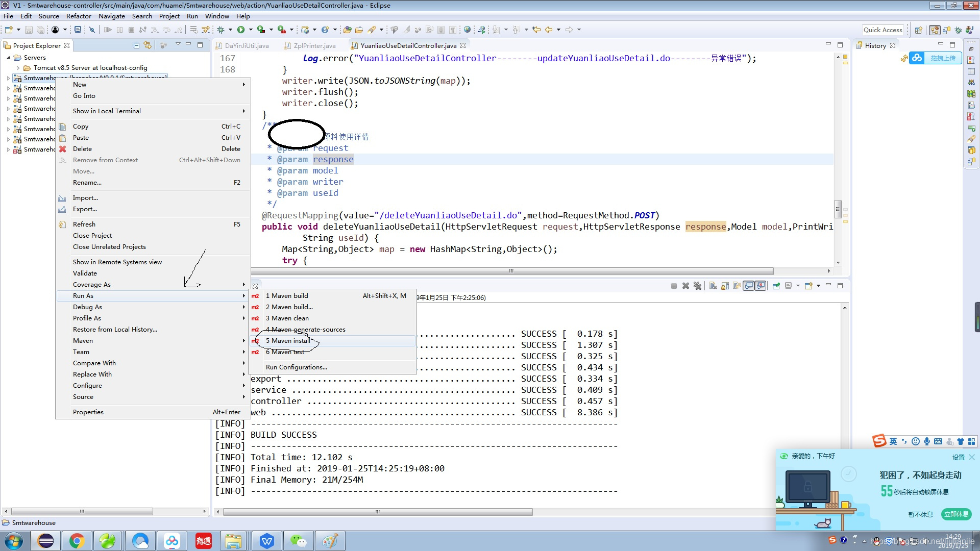Click Remove All Terminated Launches icon
The width and height of the screenshot is (980, 551).
(x=697, y=286)
